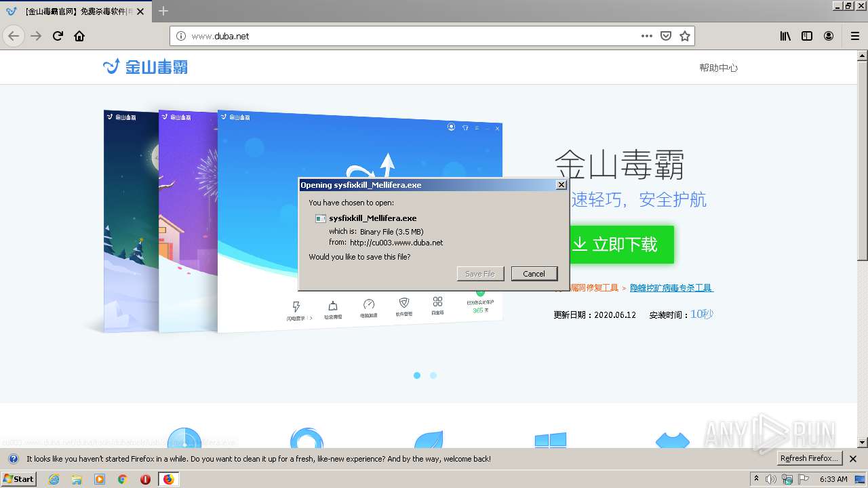Launch Internet Explorer from taskbar
This screenshot has height=488, width=868.
(x=54, y=479)
